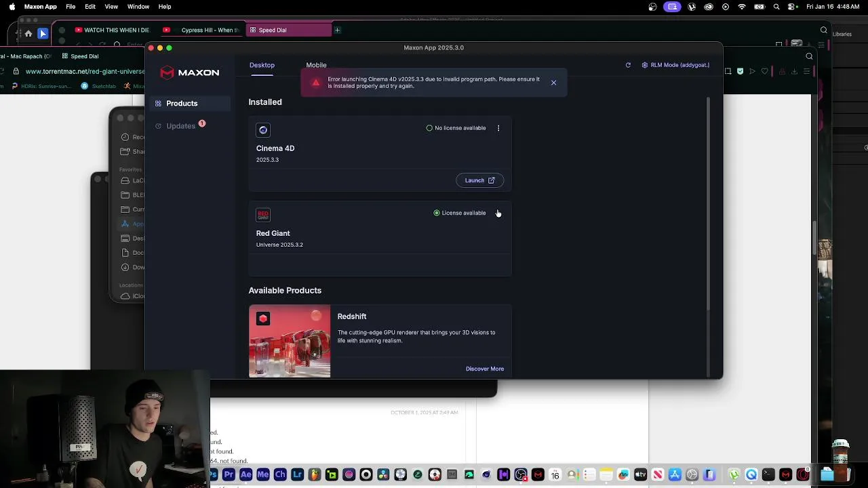868x488 pixels.
Task: Open Apple TV from the Dock
Action: (640, 474)
